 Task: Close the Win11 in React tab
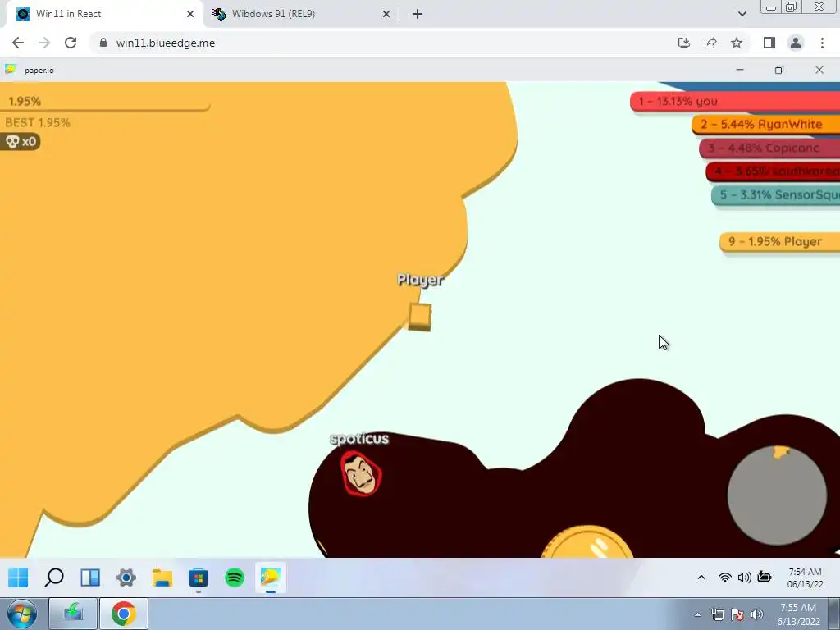pyautogui.click(x=190, y=14)
